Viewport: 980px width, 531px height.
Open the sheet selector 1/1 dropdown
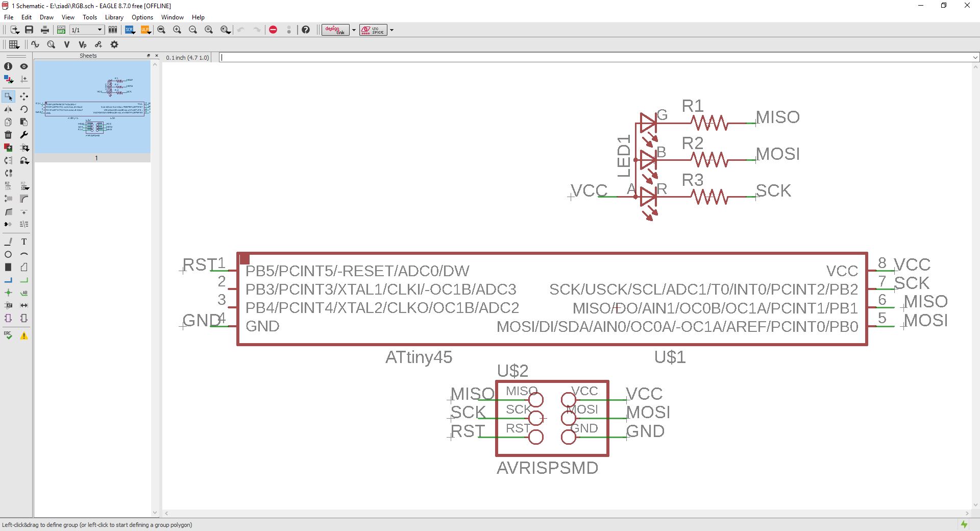(87, 30)
